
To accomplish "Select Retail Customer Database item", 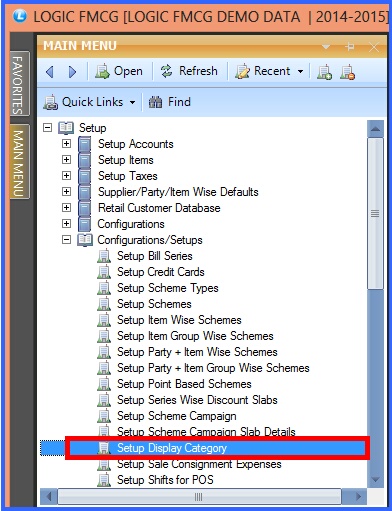I will tap(159, 208).
